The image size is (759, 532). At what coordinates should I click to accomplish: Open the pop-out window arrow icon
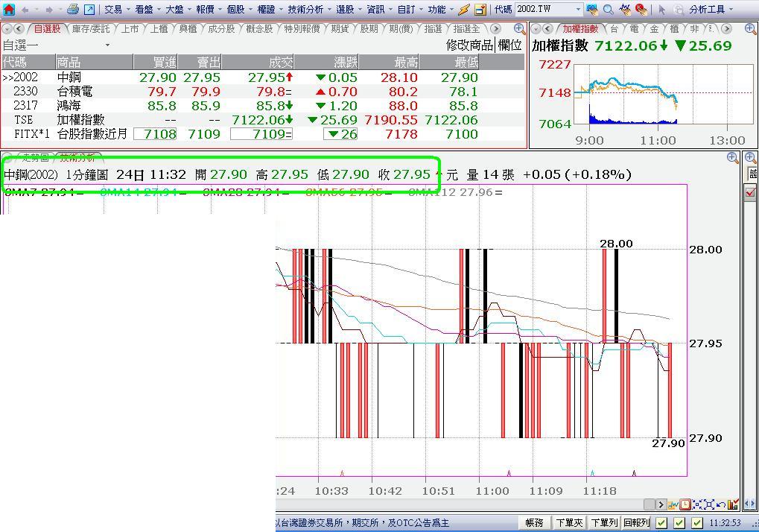(89, 9)
